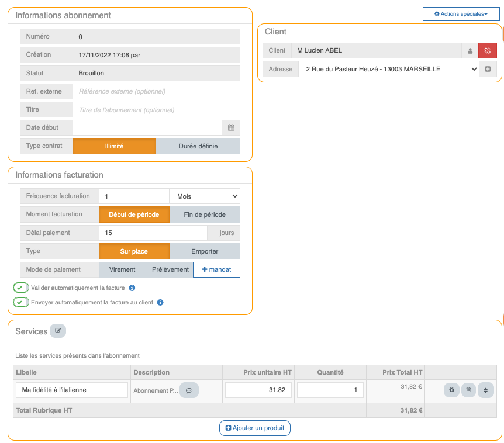The height and width of the screenshot is (443, 504).
Task: Open the Actions spéciales dropdown menu
Action: coord(461,14)
